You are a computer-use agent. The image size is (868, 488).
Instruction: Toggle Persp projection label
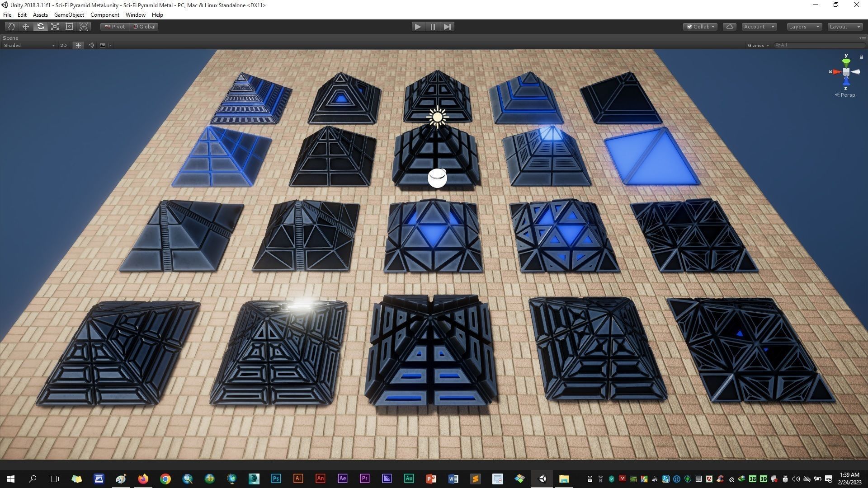pos(845,95)
